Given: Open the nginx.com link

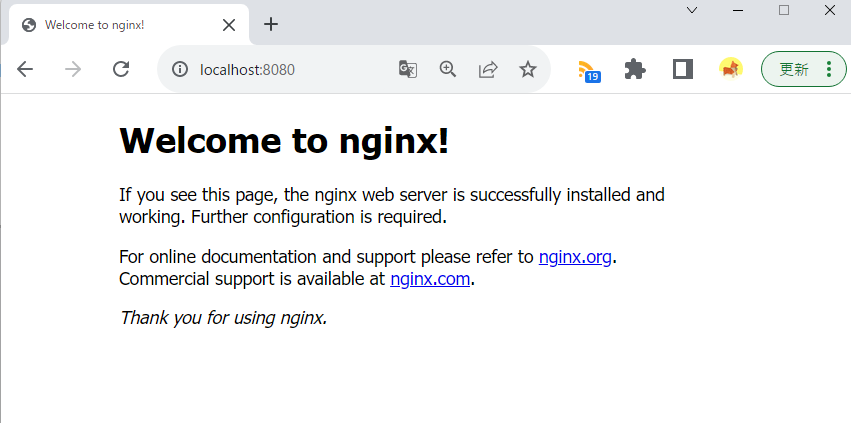Looking at the screenshot, I should coord(430,279).
